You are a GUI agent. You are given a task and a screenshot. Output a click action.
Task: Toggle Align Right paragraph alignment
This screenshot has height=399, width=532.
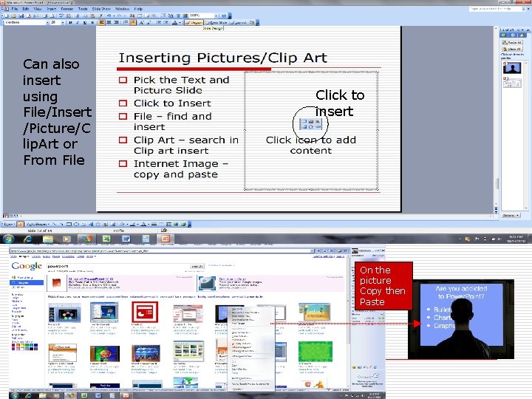(x=116, y=22)
